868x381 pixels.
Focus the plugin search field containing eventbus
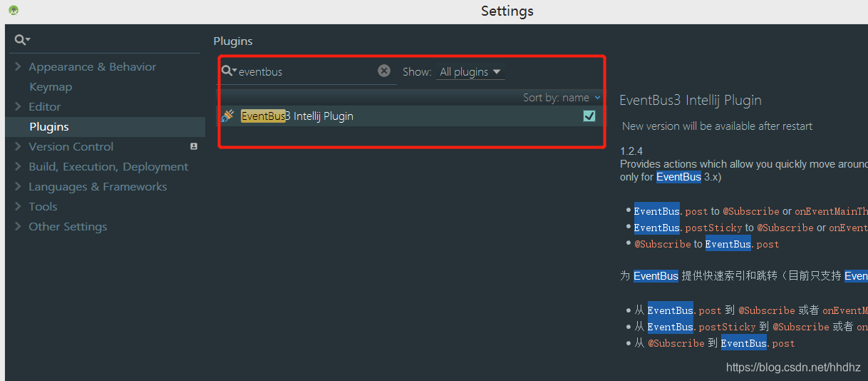306,71
